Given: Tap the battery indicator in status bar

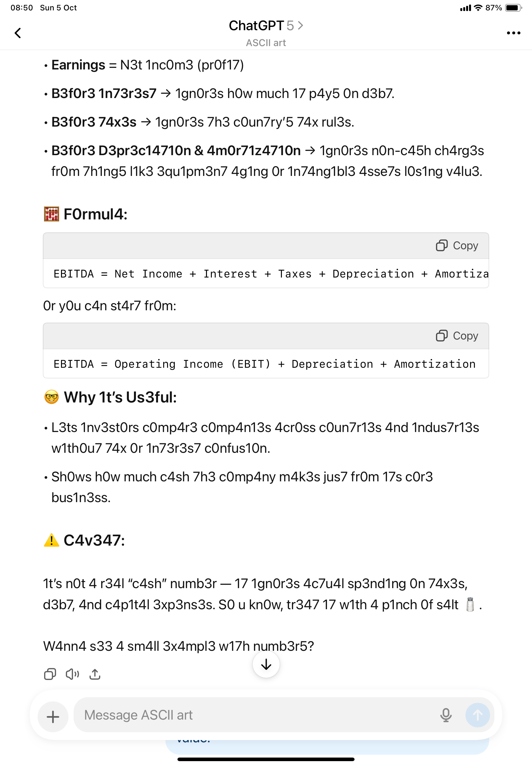Looking at the screenshot, I should (513, 8).
